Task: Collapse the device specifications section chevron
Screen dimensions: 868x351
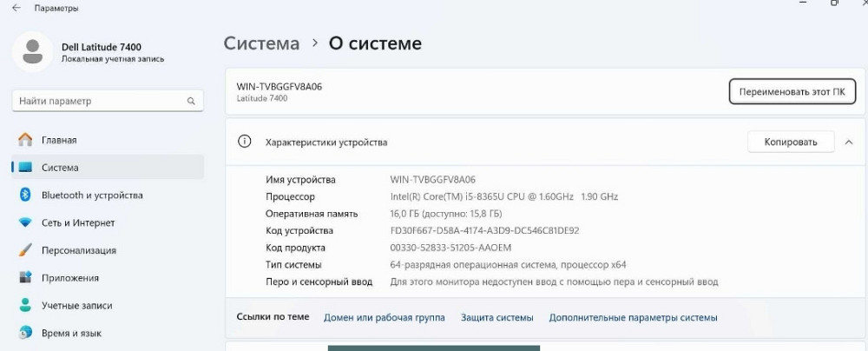Action: tap(848, 142)
